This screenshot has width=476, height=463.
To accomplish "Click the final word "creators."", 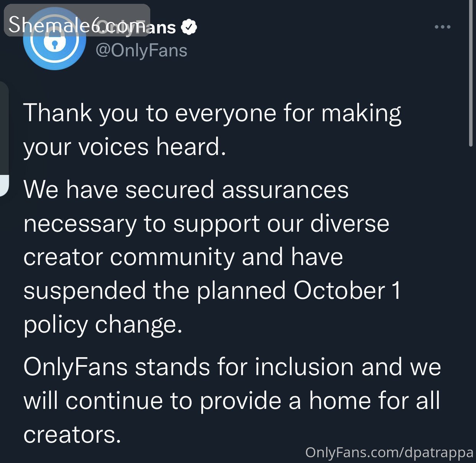I will [x=72, y=435].
